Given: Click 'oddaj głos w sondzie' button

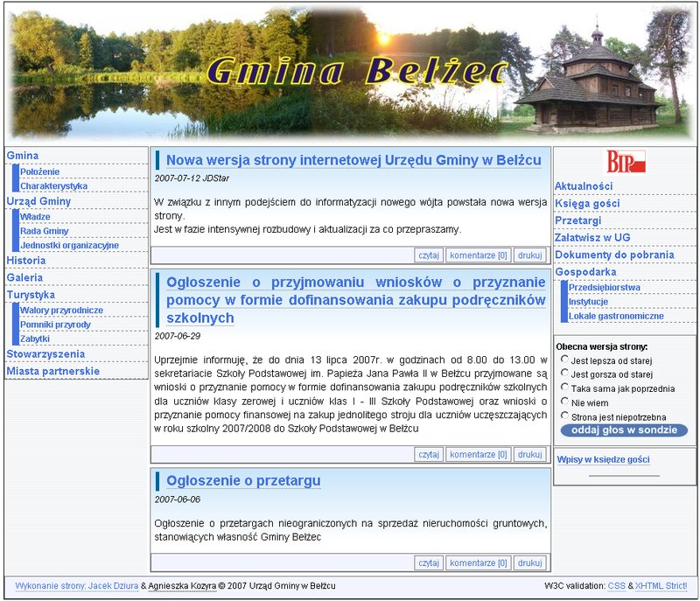Looking at the screenshot, I should [624, 430].
